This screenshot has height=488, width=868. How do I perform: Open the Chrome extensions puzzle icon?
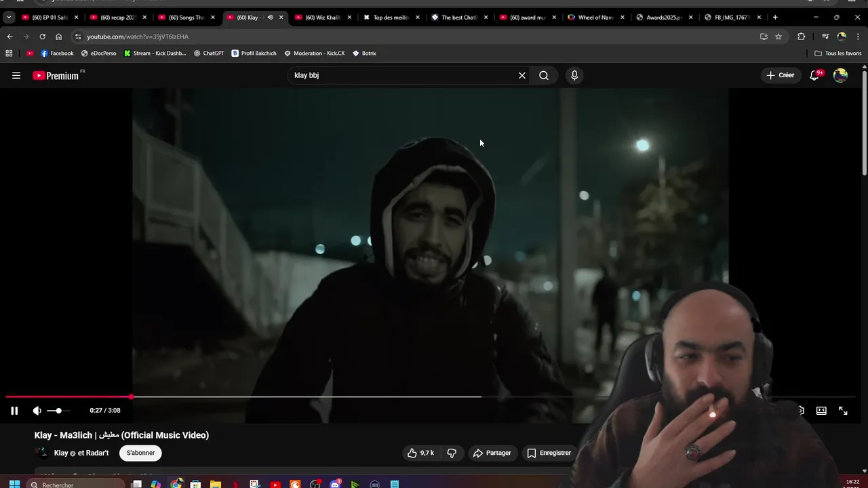(801, 37)
